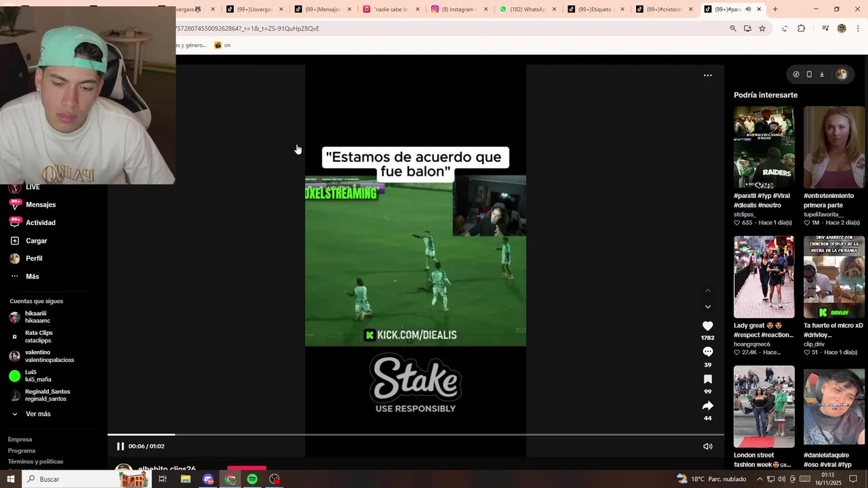Viewport: 868px width, 488px height.
Task: Open the Chrome extensions puzzle icon
Action: [x=801, y=28]
